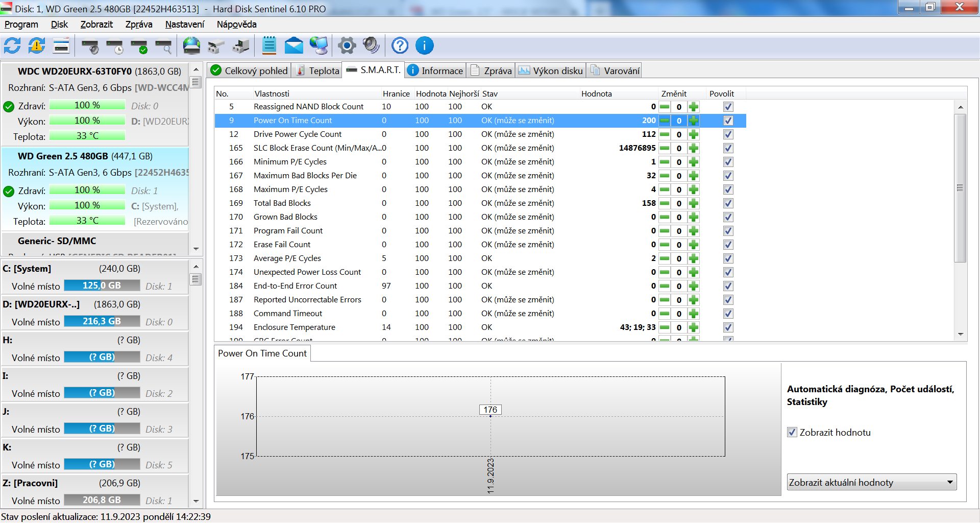The height and width of the screenshot is (523, 980).
Task: Uncheck the Zobrazit hodnotu checkbox
Action: pos(792,432)
